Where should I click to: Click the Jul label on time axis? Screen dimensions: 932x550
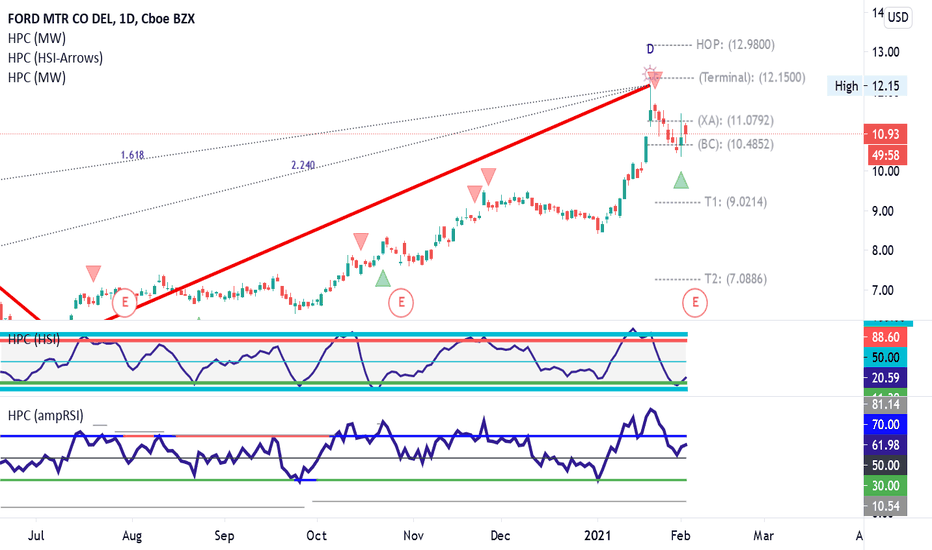(36, 536)
